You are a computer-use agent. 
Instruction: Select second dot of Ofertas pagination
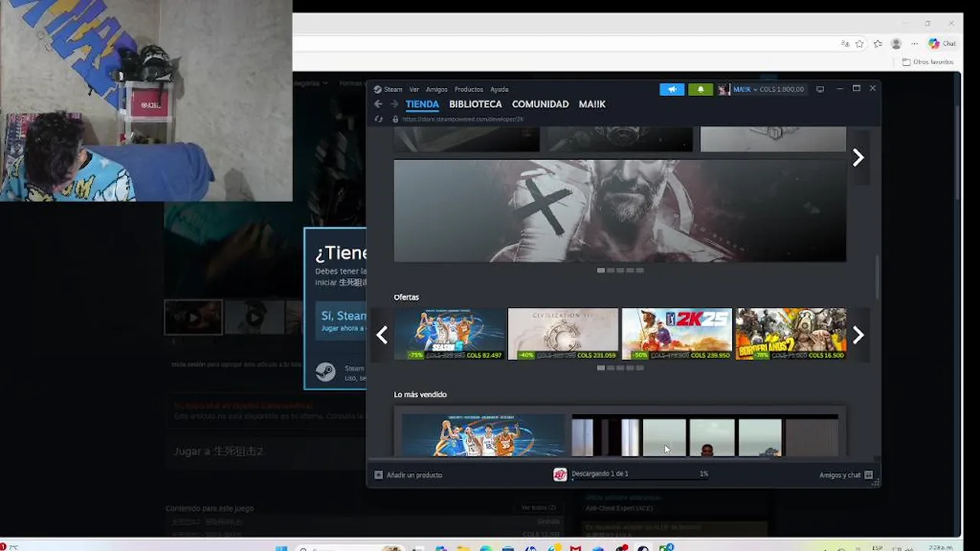(611, 368)
